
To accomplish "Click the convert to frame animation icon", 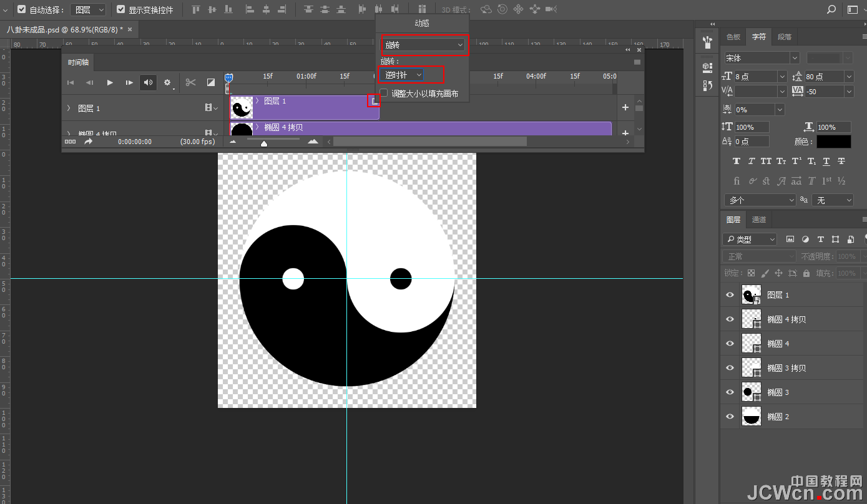I will click(x=70, y=142).
